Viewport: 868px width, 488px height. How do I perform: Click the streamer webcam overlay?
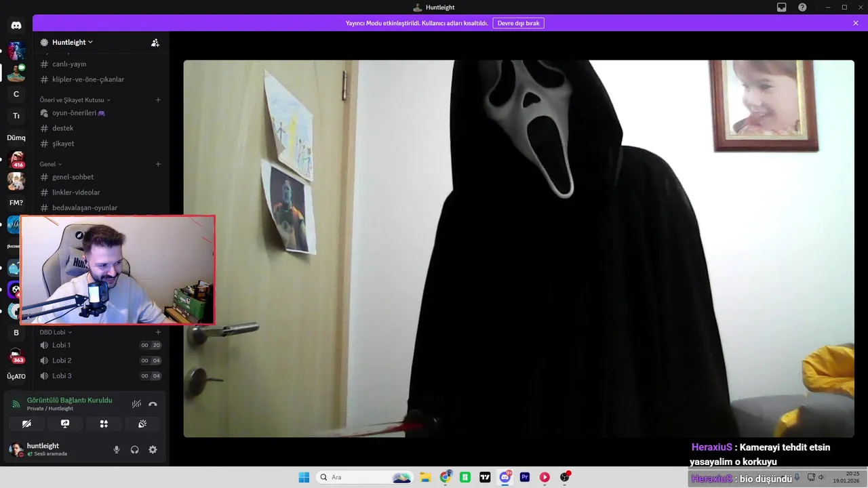(117, 270)
